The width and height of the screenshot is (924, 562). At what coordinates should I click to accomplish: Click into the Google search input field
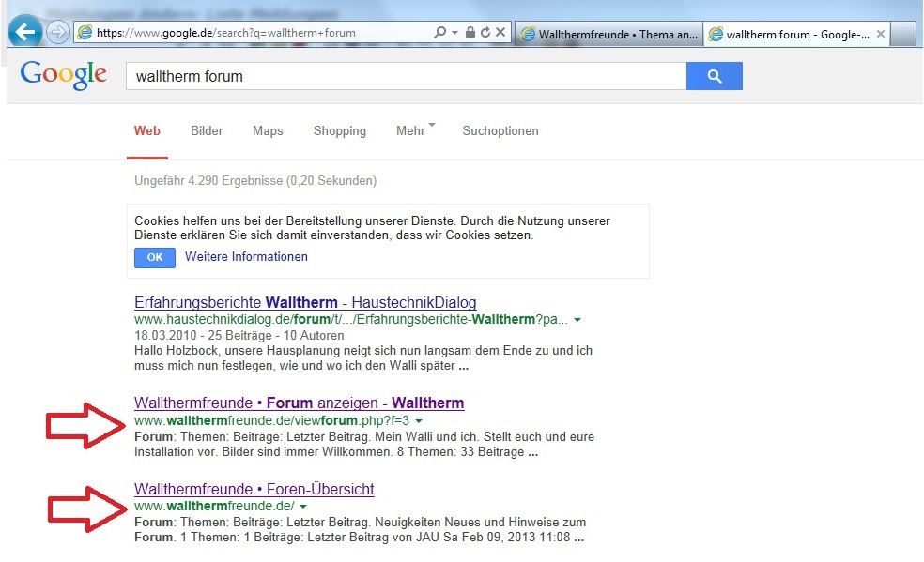(x=404, y=76)
